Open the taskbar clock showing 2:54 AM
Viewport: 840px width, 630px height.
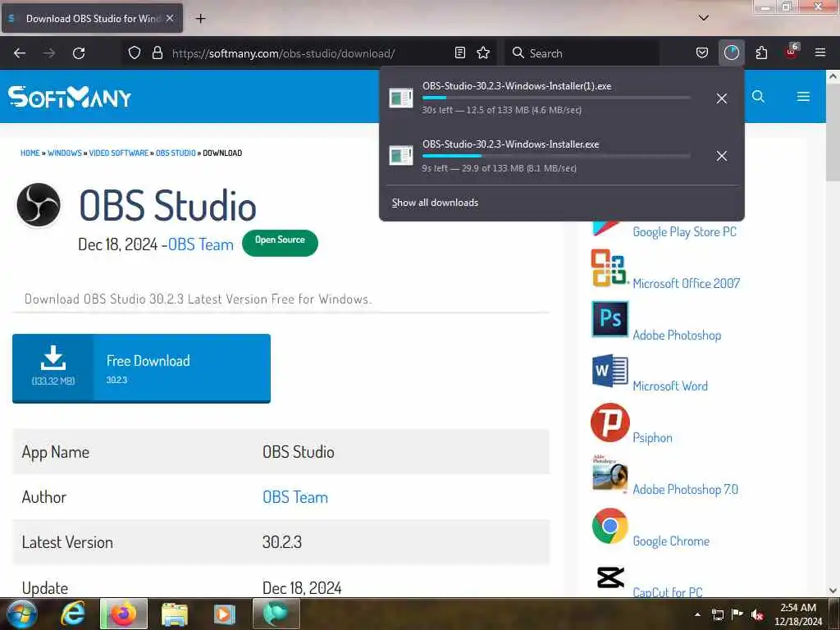tap(798, 614)
